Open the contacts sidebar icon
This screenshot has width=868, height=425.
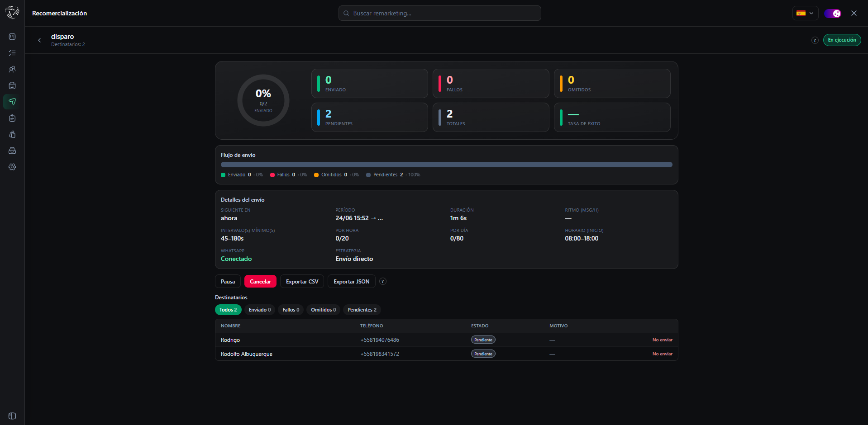12,69
